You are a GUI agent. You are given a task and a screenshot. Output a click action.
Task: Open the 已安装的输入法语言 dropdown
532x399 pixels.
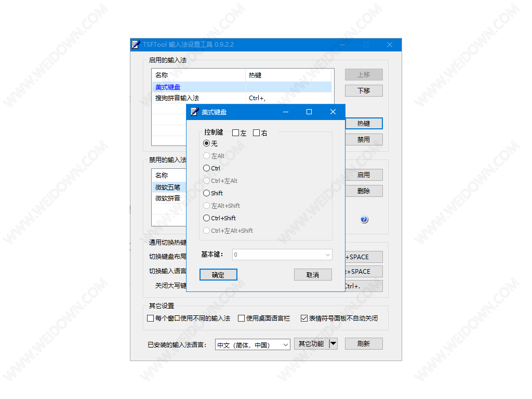(x=252, y=345)
